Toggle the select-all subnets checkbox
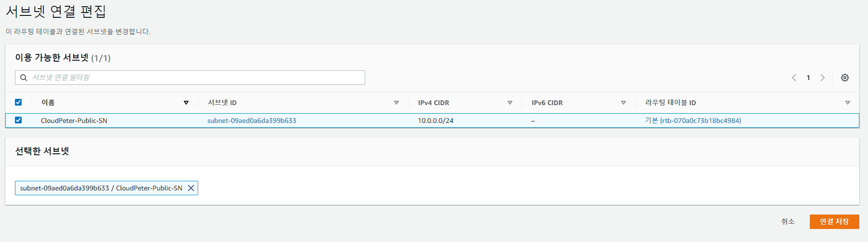Image resolution: width=868 pixels, height=242 pixels. click(18, 102)
